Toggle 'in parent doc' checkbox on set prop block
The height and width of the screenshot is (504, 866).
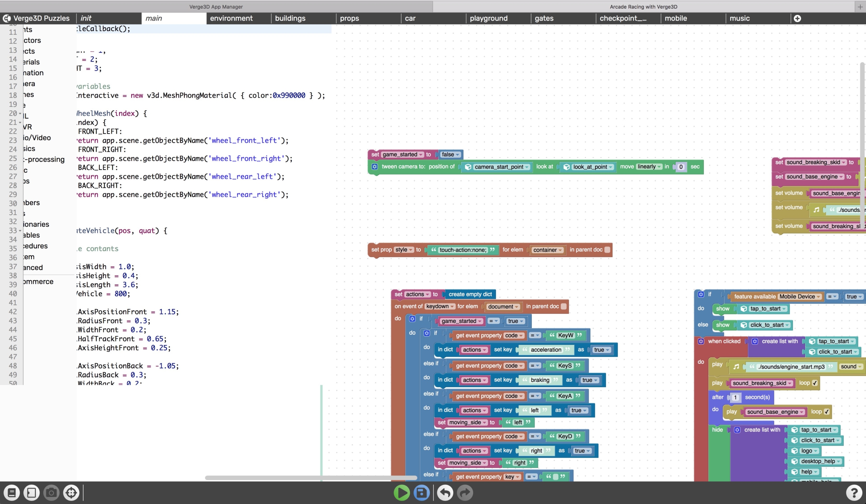[608, 249]
